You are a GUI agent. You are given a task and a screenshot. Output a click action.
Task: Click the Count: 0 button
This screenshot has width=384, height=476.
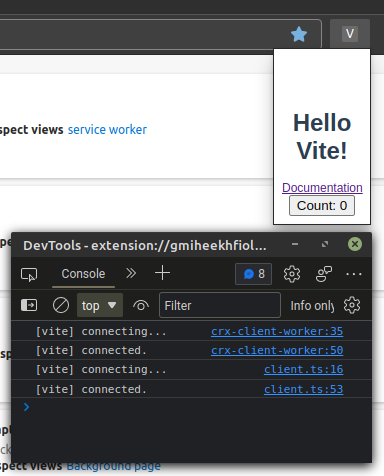(322, 206)
